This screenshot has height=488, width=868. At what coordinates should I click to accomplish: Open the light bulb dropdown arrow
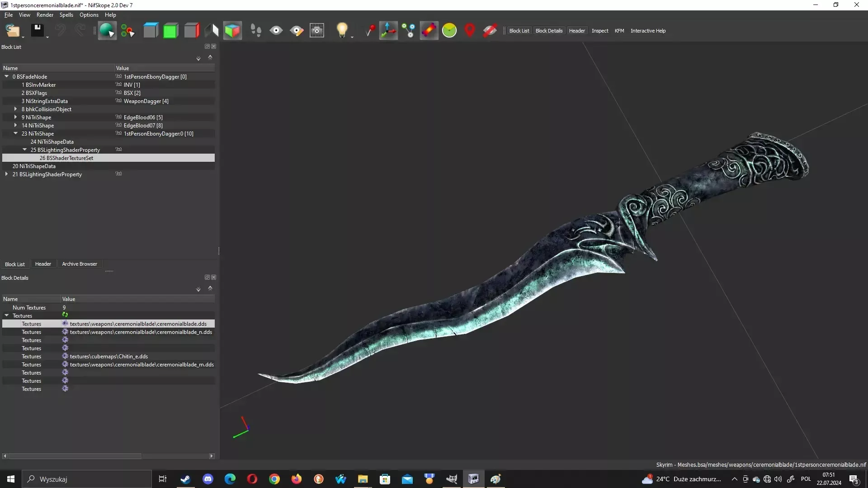[x=352, y=37]
